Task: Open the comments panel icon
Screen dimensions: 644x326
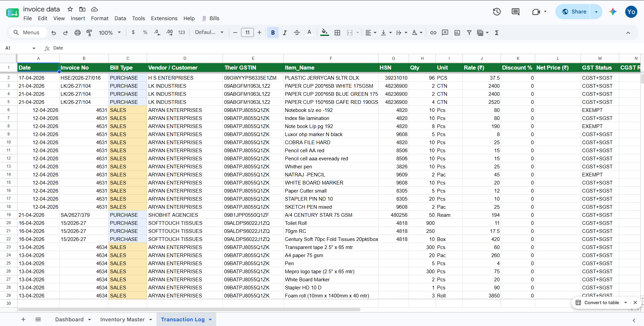Action: click(515, 12)
